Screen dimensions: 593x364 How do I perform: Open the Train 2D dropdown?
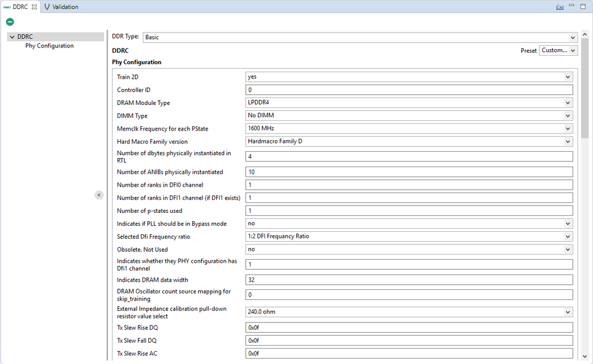tap(567, 76)
